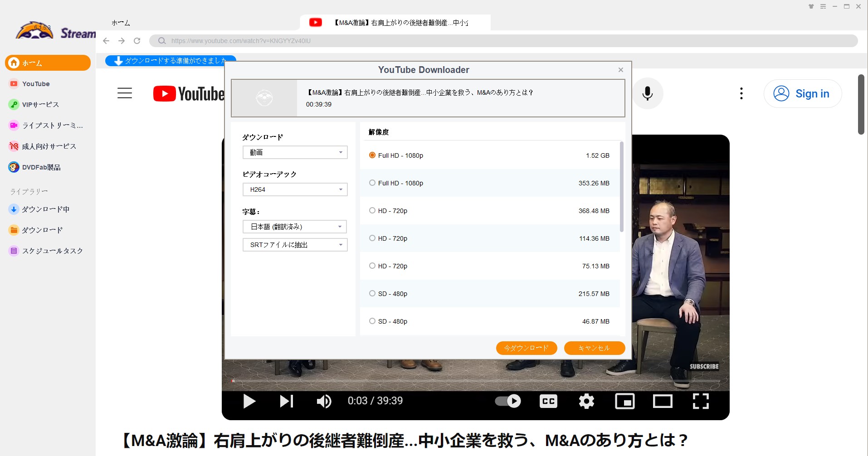Image resolution: width=868 pixels, height=456 pixels.
Task: Select ホーム in the sidebar
Action: [x=48, y=63]
